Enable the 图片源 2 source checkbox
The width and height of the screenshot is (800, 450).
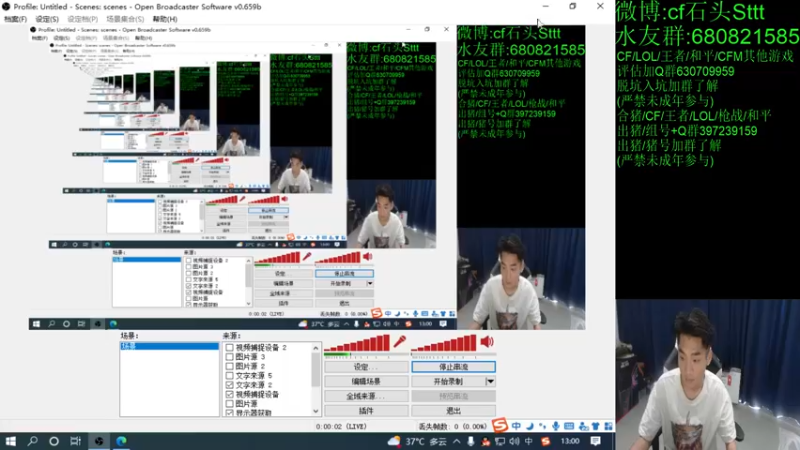[229, 366]
